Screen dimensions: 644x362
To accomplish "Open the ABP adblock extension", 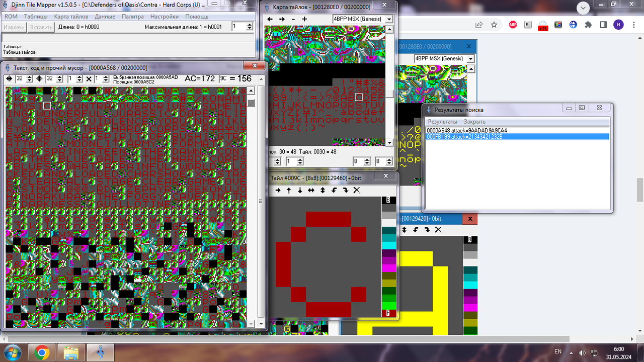I will click(x=513, y=25).
